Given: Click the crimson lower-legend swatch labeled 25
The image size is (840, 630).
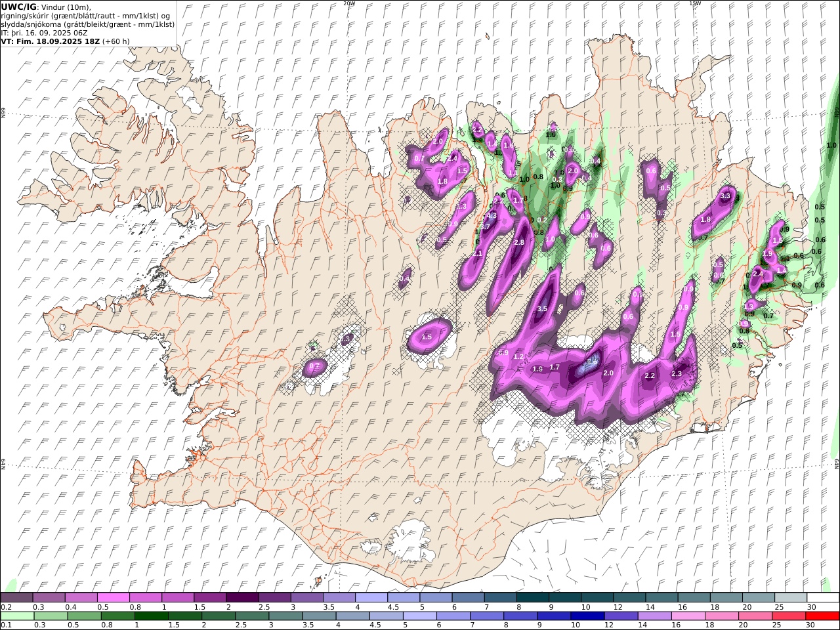Looking at the screenshot, I should [x=789, y=616].
